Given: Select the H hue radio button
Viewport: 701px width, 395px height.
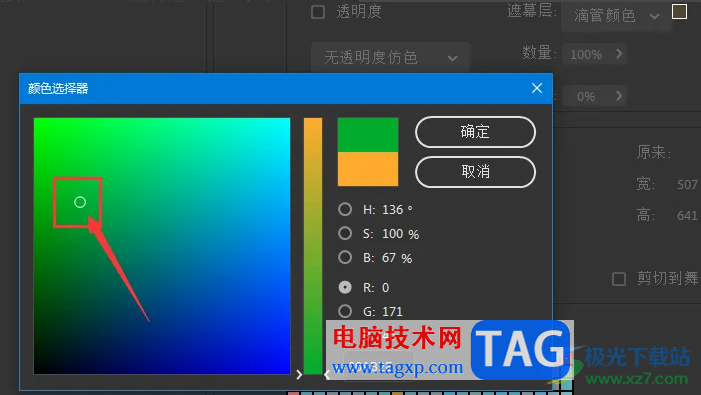Looking at the screenshot, I should 345,209.
